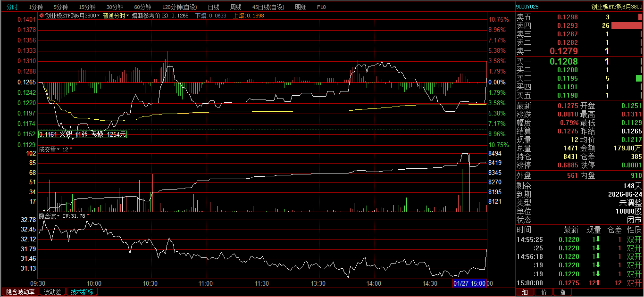The width and height of the screenshot is (644, 297).
Task: Select the 日线 daily chart tab
Action: (213, 7)
